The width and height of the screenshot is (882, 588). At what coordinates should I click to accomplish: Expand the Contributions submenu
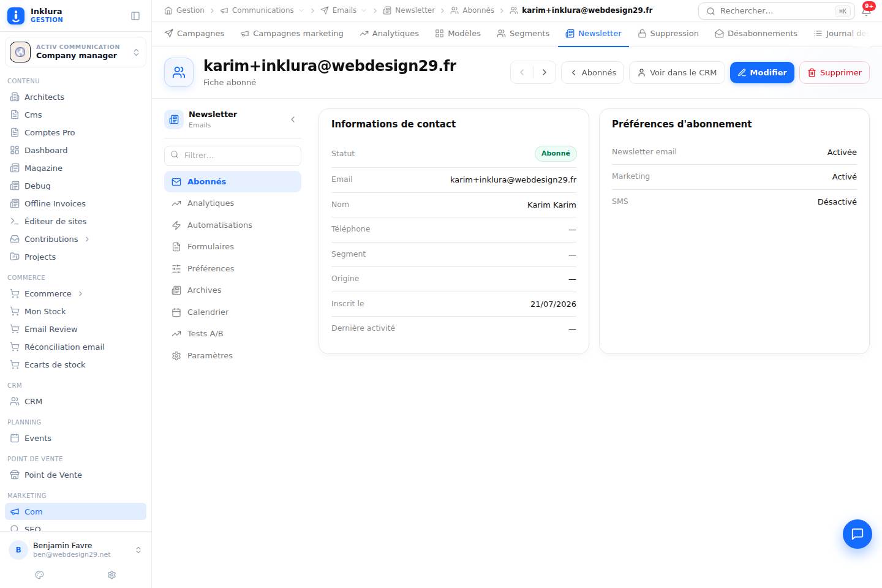[x=87, y=239]
